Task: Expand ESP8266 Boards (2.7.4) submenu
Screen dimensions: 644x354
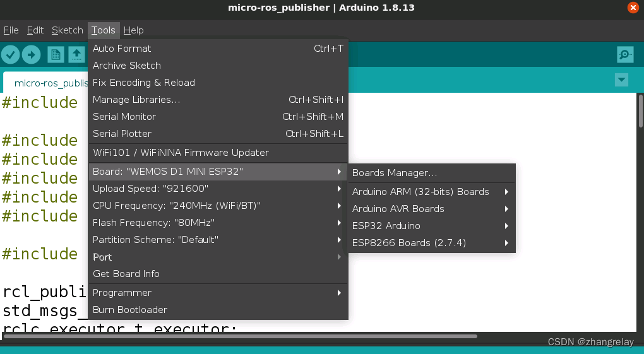Action: pyautogui.click(x=432, y=243)
